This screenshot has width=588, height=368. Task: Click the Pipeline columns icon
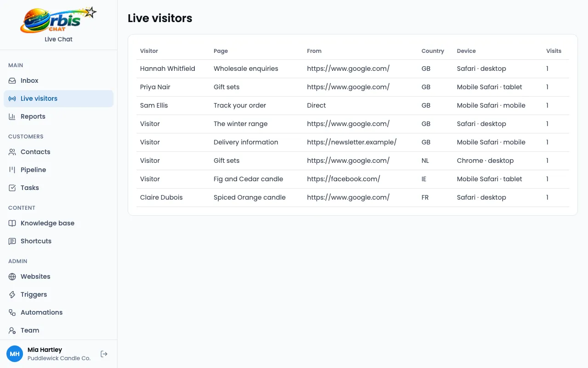click(12, 170)
